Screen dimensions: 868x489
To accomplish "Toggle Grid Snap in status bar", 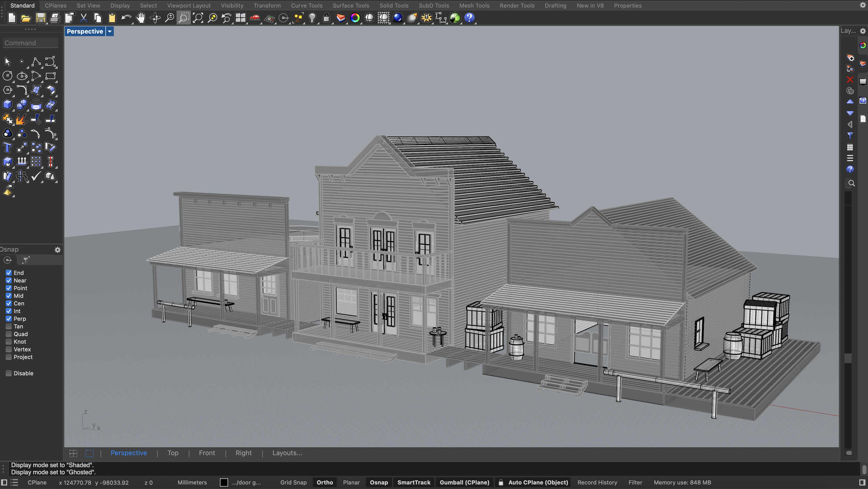I will (293, 482).
